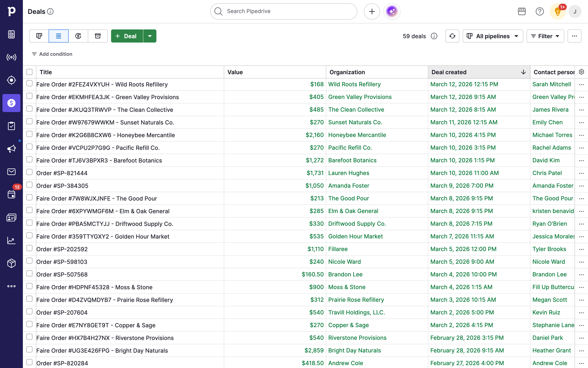Open the Projects clipboard sidebar icon

pos(11,126)
